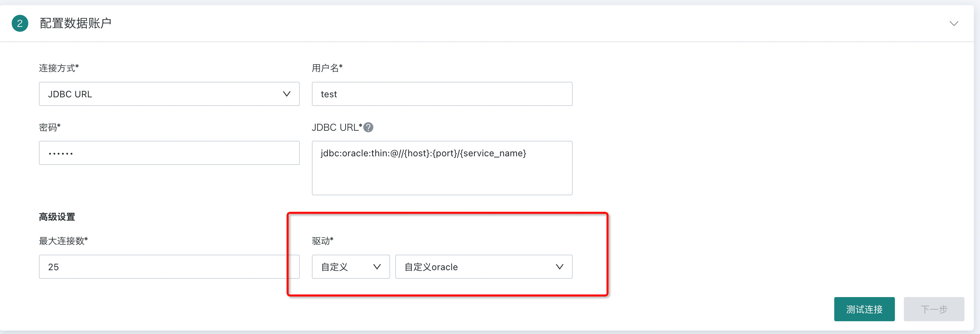Screen dimensions: 980x334
Task: Click into the 密码 password field
Action: tap(169, 153)
